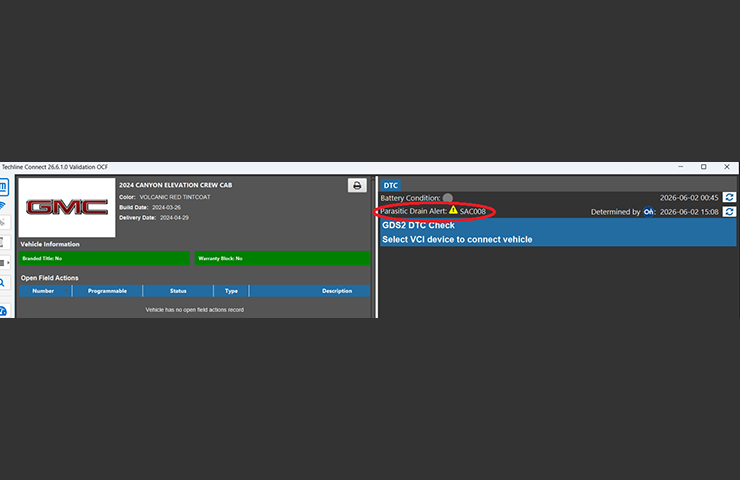Click the VOLCANIC RED TINTCOAT color value
The height and width of the screenshot is (480, 740).
pyautogui.click(x=175, y=197)
